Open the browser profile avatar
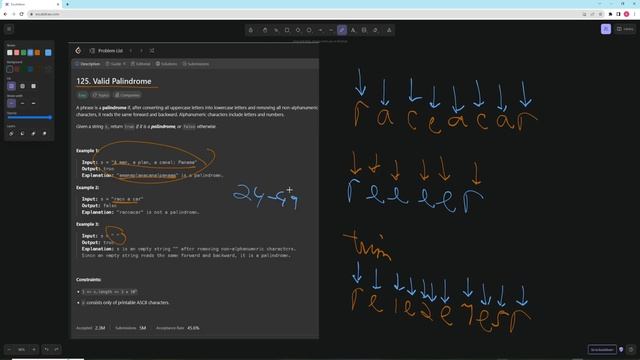 click(x=627, y=14)
